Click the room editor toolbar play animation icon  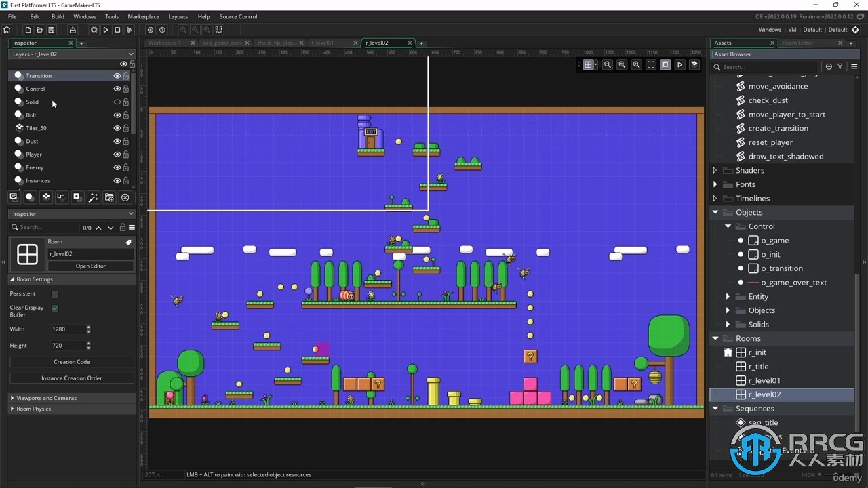pyautogui.click(x=679, y=64)
